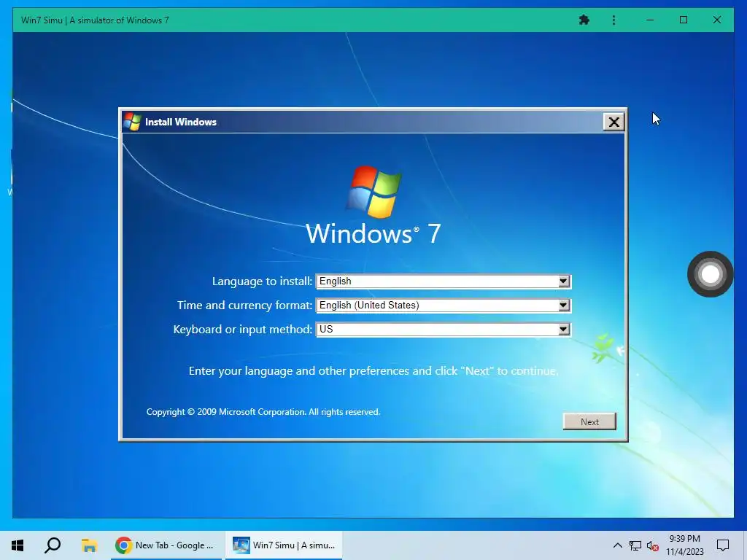Image resolution: width=747 pixels, height=560 pixels.
Task: Click the Windows flag icon in dialog title
Action: [132, 122]
